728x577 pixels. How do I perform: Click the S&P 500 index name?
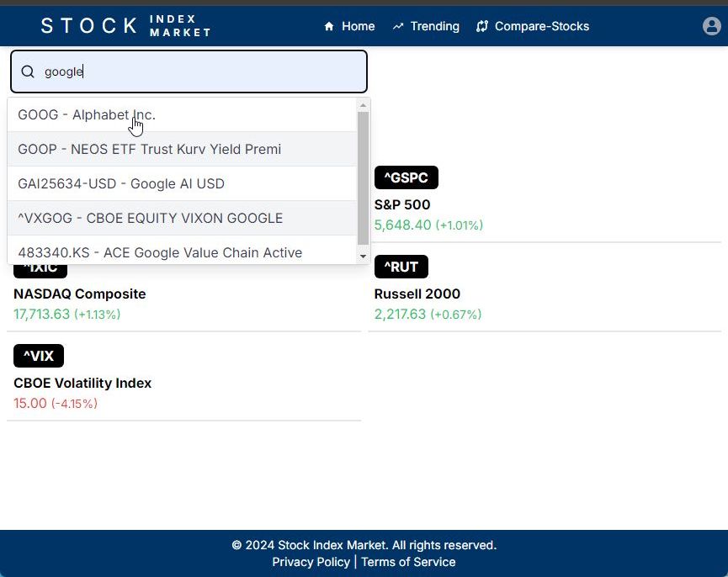[x=402, y=204]
